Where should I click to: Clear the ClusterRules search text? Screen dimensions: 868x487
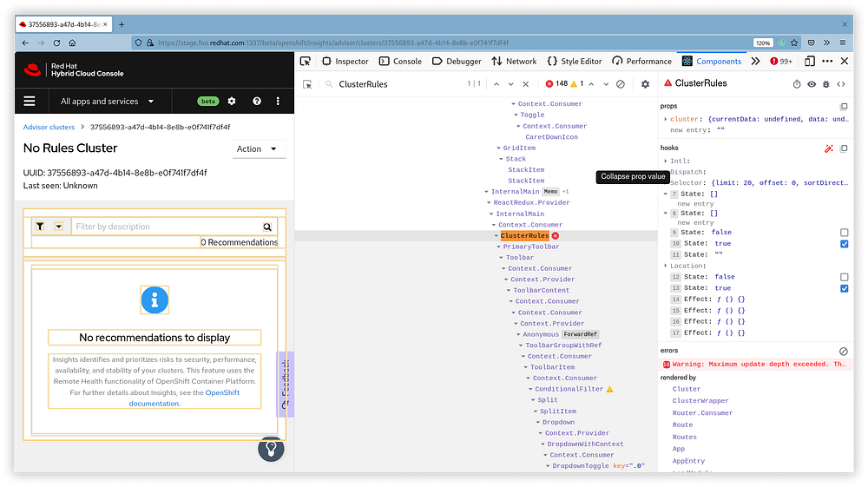tap(526, 84)
